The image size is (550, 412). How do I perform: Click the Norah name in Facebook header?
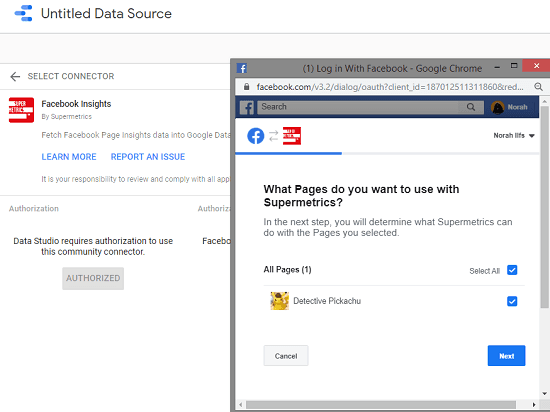(517, 107)
